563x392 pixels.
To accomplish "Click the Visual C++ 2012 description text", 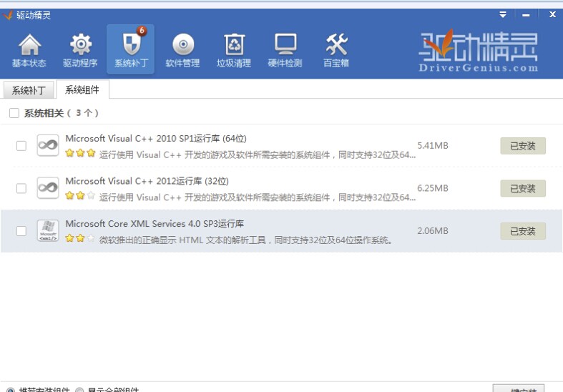I will pyautogui.click(x=258, y=197).
